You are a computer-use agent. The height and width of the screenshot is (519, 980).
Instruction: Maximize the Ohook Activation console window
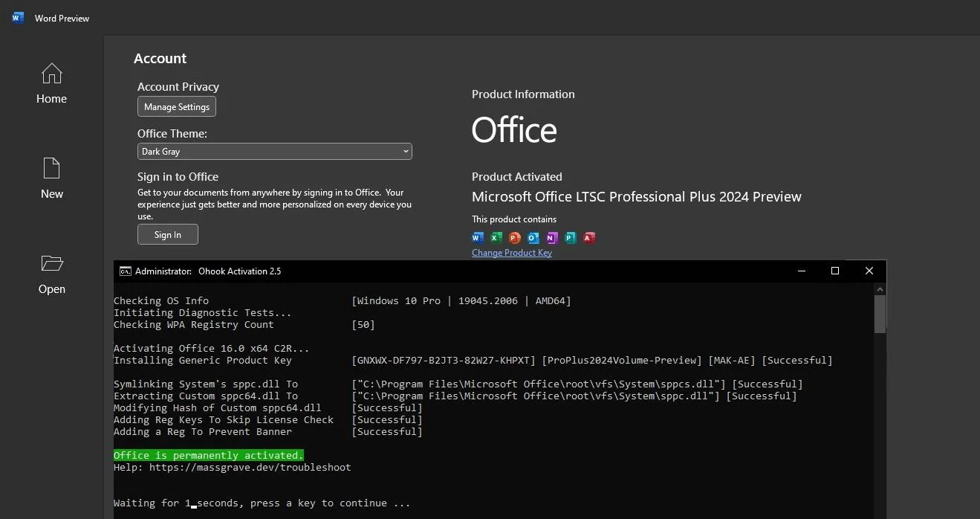tap(835, 271)
